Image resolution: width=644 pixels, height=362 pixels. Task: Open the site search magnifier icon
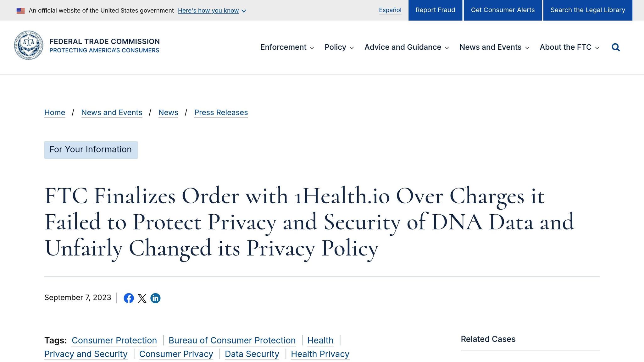tap(616, 47)
